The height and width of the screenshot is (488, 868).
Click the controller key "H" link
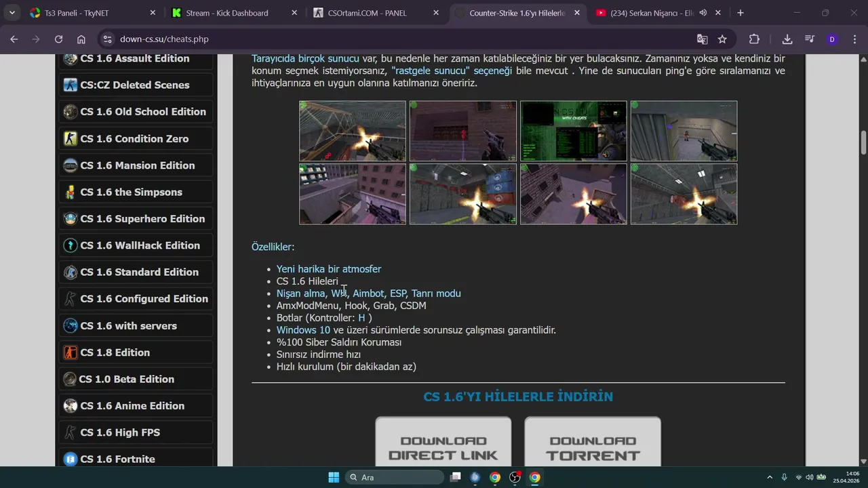click(361, 318)
